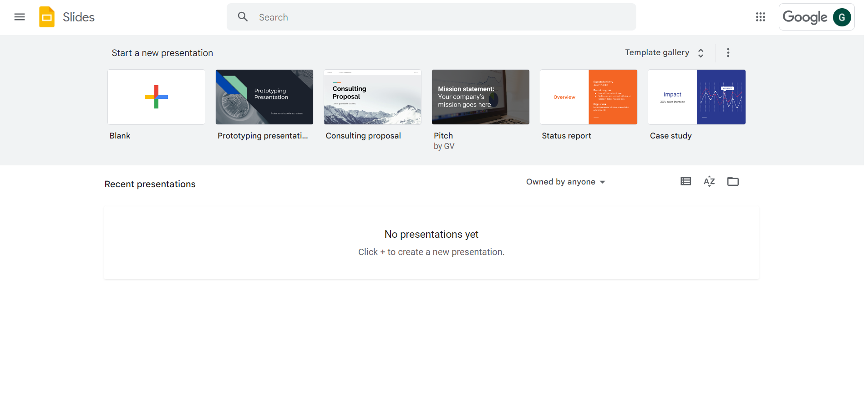Choose the Consulting proposal template
868x420 pixels.
pyautogui.click(x=372, y=97)
